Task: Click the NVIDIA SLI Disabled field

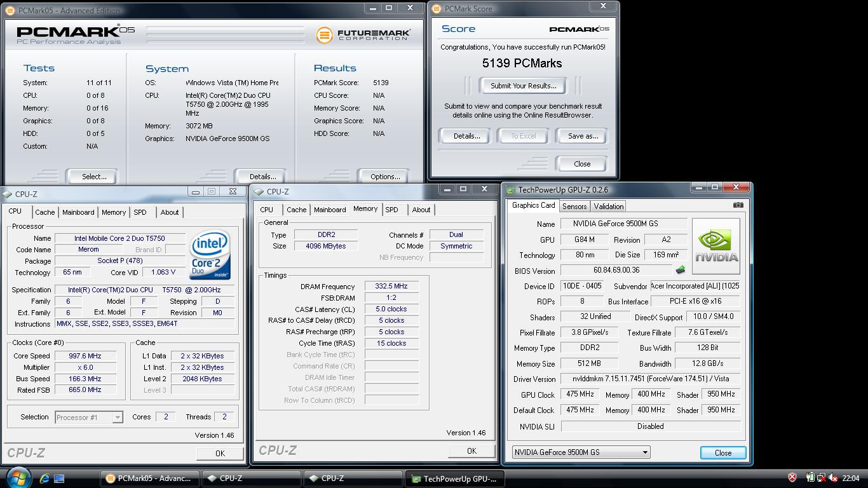Action: 651,426
